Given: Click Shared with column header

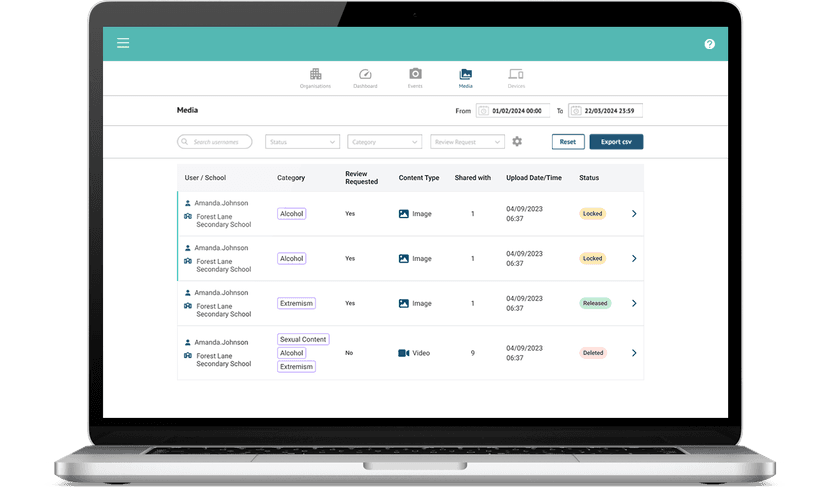Looking at the screenshot, I should coord(473,178).
